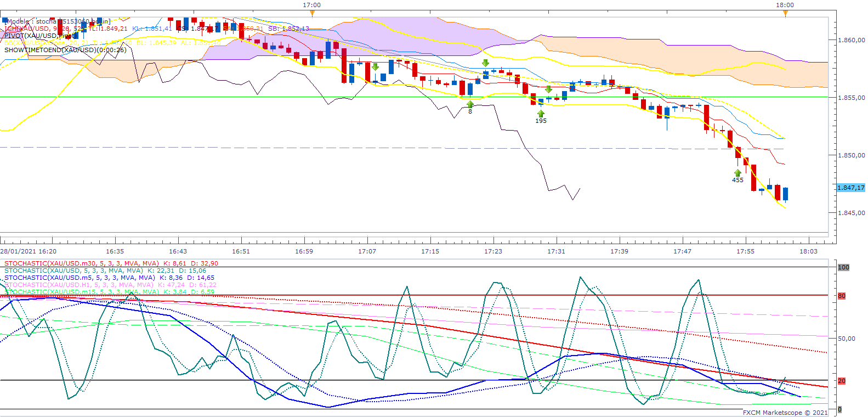Click the 17:55 time axis label
The height and width of the screenshot is (417, 868).
(x=745, y=251)
